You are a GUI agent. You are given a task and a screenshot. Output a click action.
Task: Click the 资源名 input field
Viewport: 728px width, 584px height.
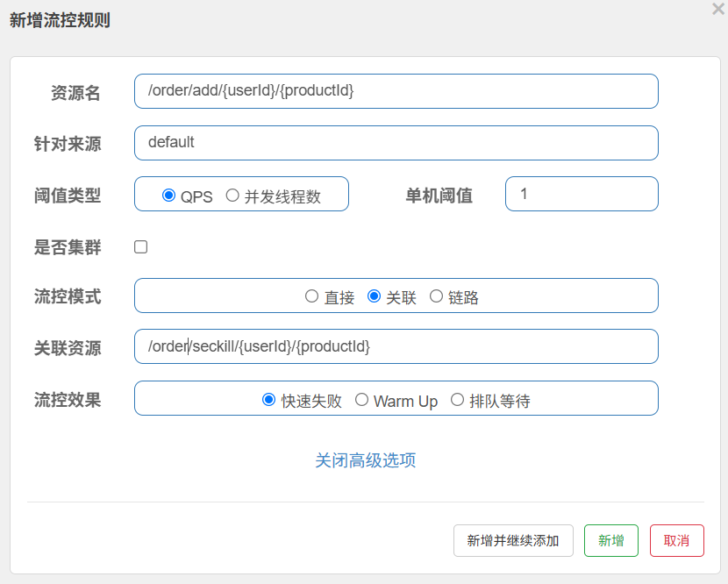tap(396, 91)
